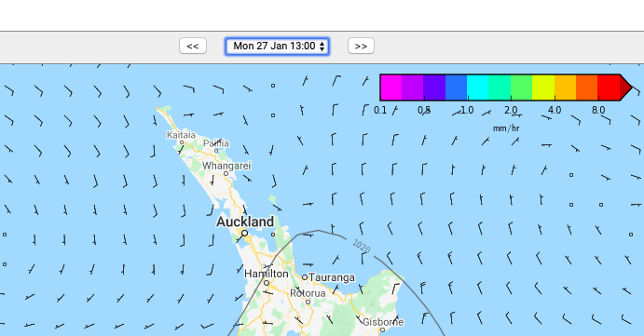Open the Mon 27 Jan 13:00 time dropdown
Screen dimensions: 644x336
point(277,46)
